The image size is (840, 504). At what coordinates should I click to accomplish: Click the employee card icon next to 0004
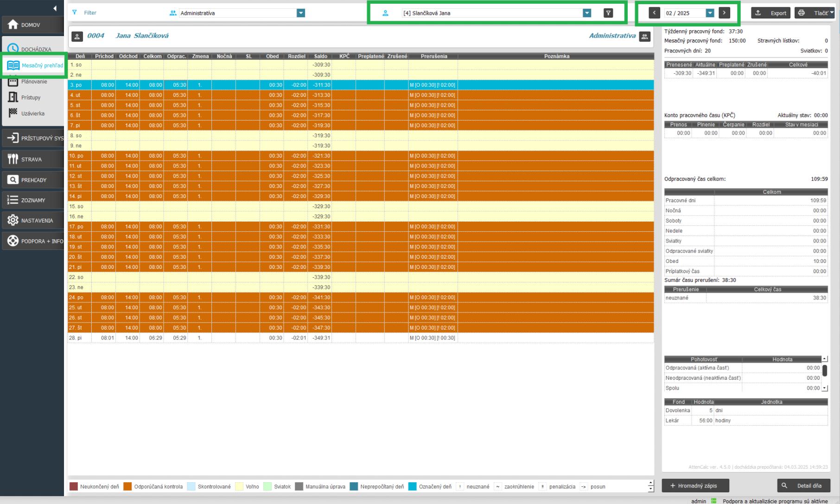tap(77, 36)
